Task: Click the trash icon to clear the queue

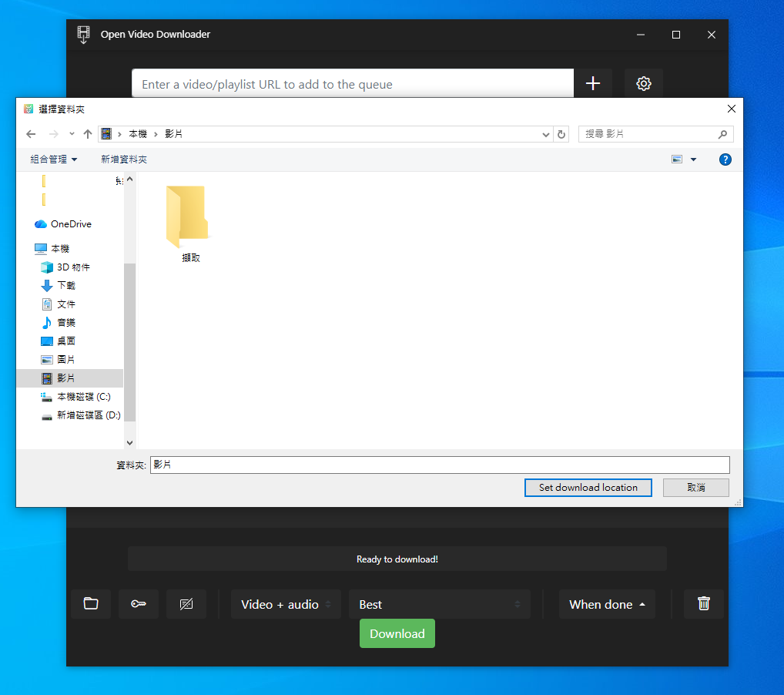Action: [703, 604]
